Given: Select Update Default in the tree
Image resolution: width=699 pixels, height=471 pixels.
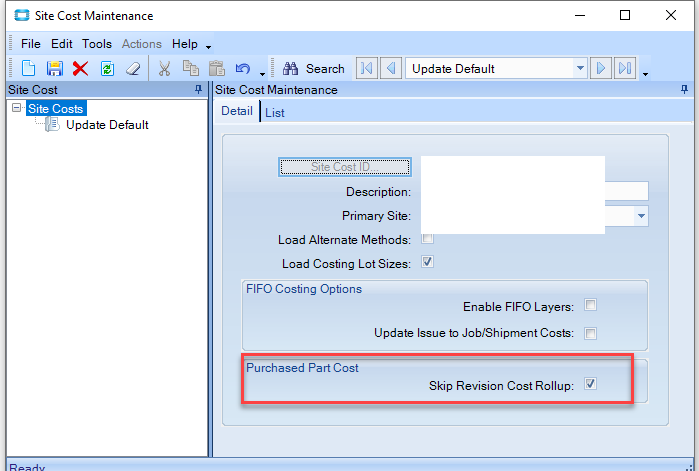Looking at the screenshot, I should 107,125.
